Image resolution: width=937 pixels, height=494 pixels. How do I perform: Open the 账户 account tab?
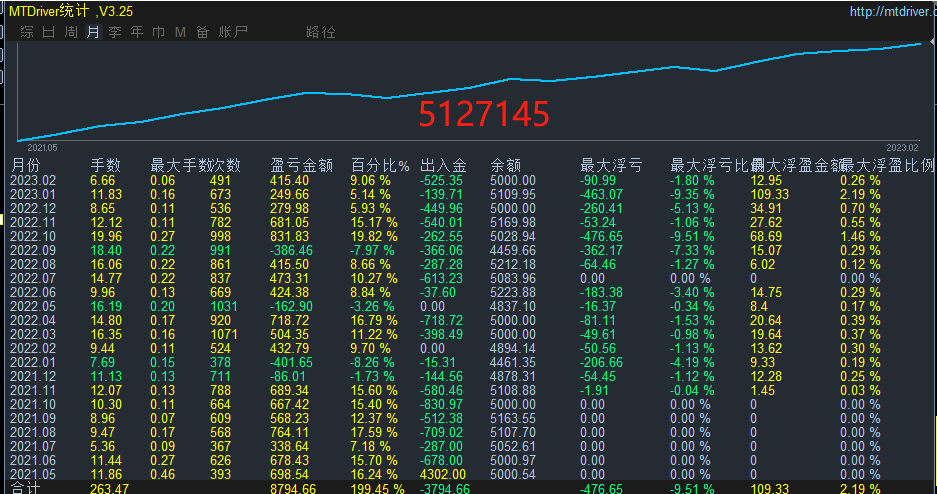(x=233, y=32)
